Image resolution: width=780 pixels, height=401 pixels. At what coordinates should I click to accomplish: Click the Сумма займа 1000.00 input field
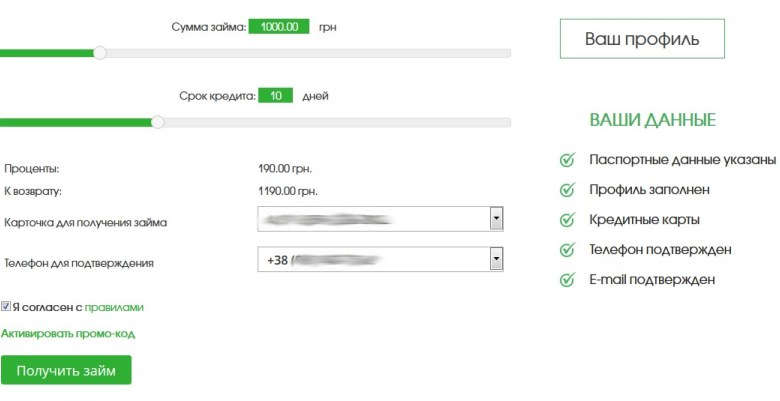click(x=279, y=27)
